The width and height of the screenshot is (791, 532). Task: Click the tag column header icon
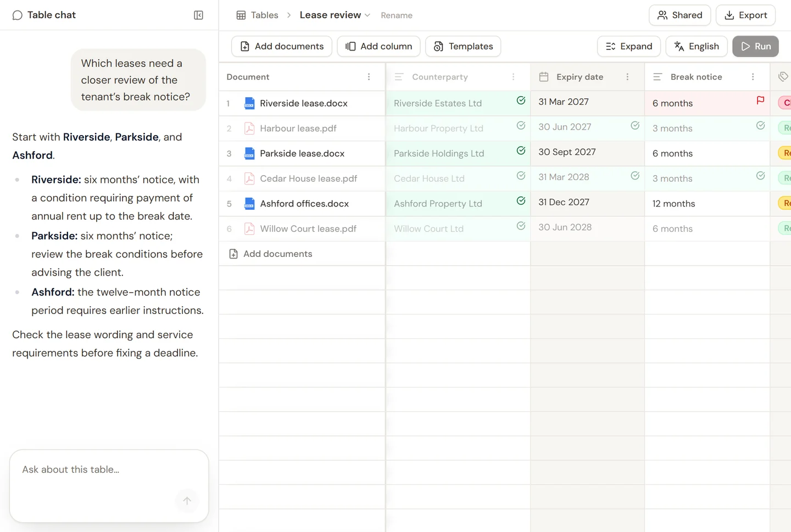click(783, 77)
